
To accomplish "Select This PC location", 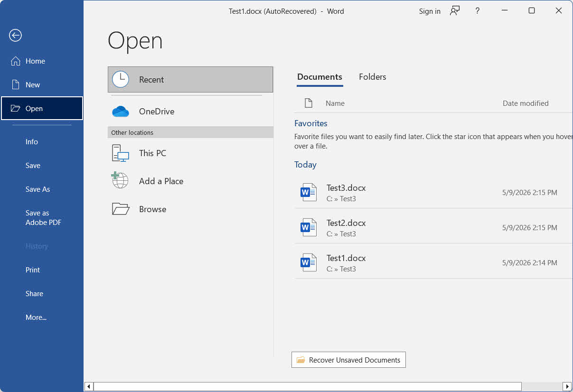I will point(190,153).
